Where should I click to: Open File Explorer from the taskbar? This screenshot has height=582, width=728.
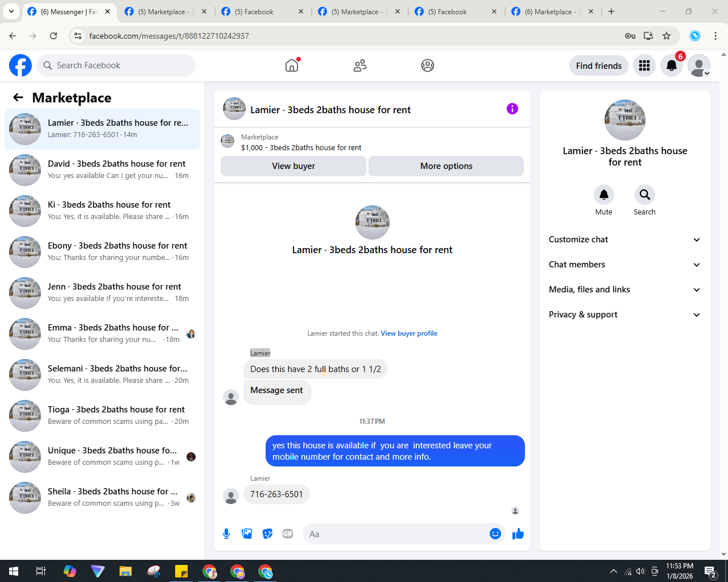click(x=125, y=571)
